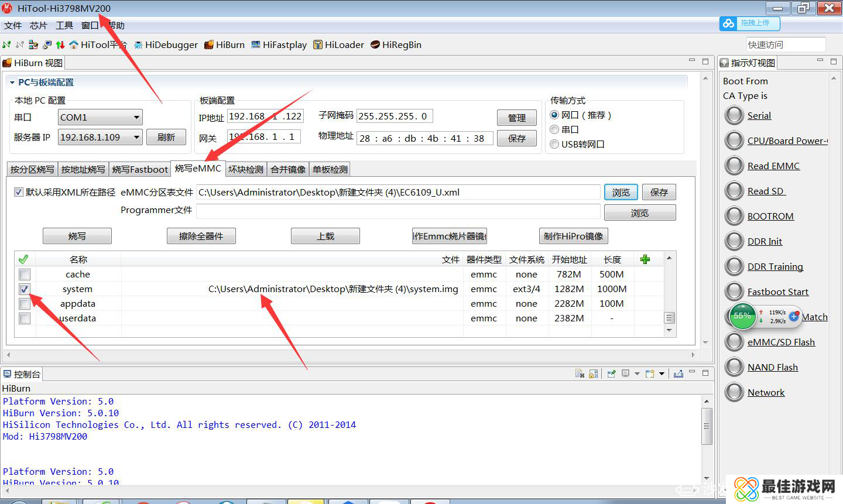Screen dimensions: 843x504
Task: Click the 擦除全器件 erase button
Action: (201, 236)
